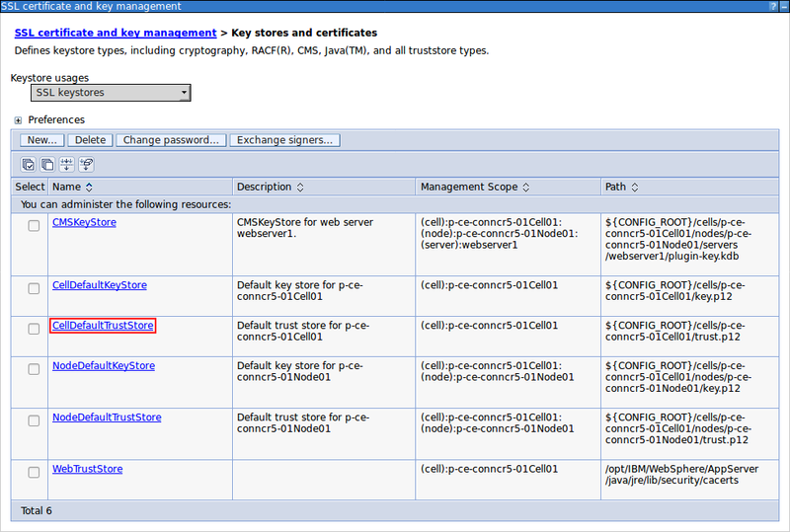
Task: Sort by Management Scope sort icon
Action: tap(526, 187)
